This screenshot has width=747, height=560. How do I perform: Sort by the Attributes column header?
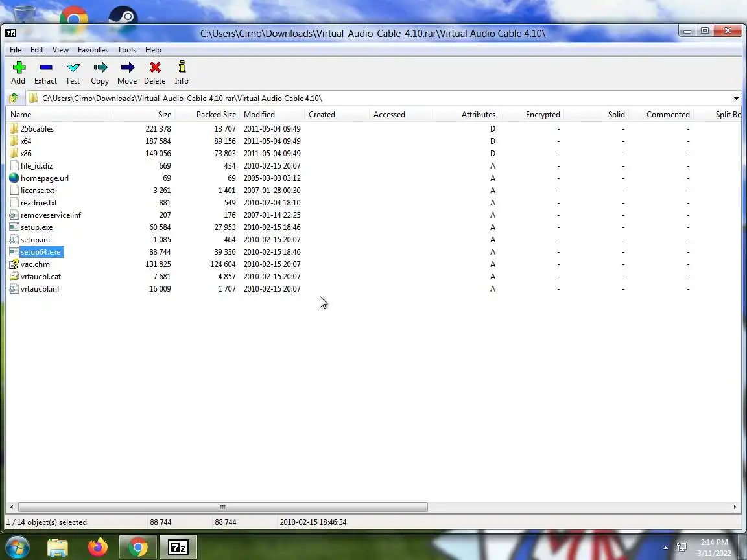466,115
